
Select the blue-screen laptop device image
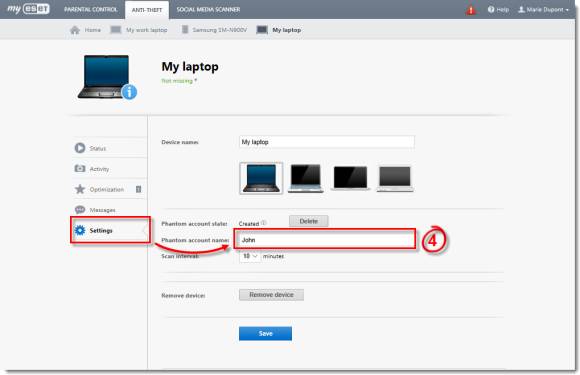click(x=261, y=178)
